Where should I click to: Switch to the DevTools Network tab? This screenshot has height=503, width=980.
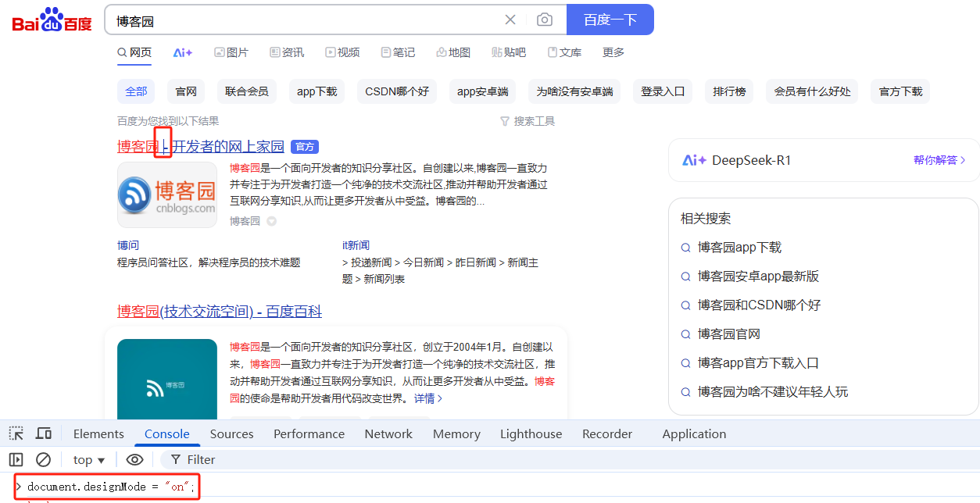click(x=388, y=434)
